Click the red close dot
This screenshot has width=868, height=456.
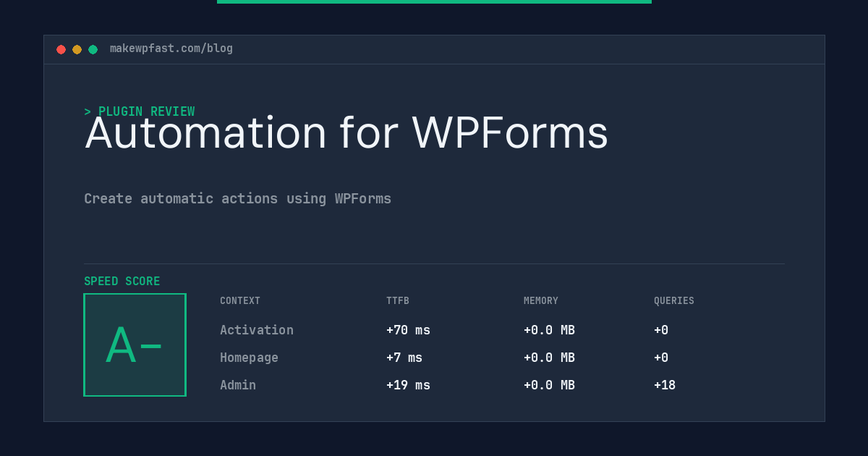61,49
